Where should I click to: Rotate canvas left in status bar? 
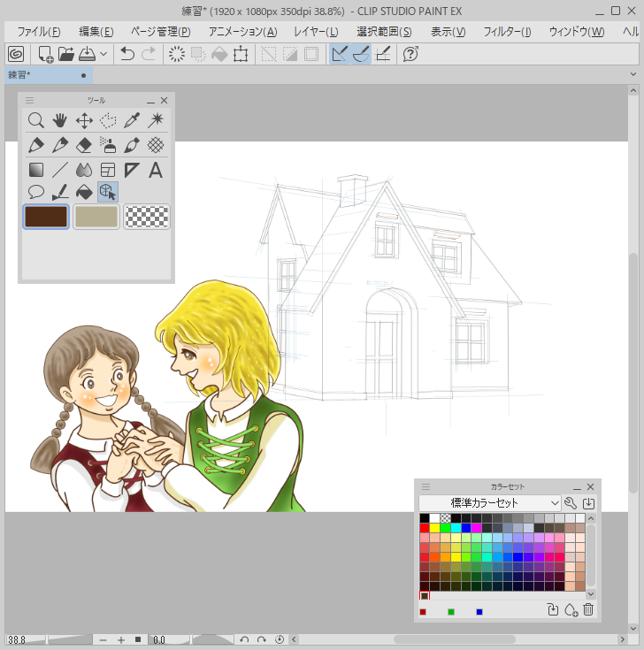pyautogui.click(x=244, y=639)
